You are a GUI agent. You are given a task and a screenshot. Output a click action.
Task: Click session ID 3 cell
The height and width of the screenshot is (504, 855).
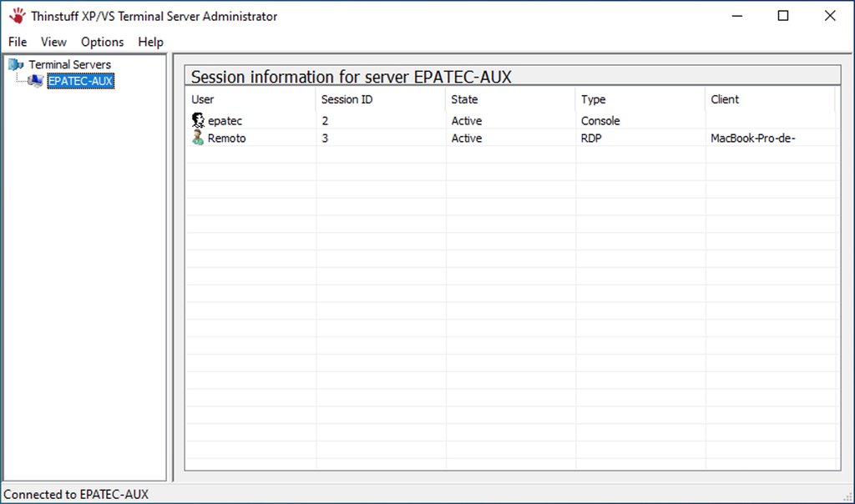click(325, 139)
